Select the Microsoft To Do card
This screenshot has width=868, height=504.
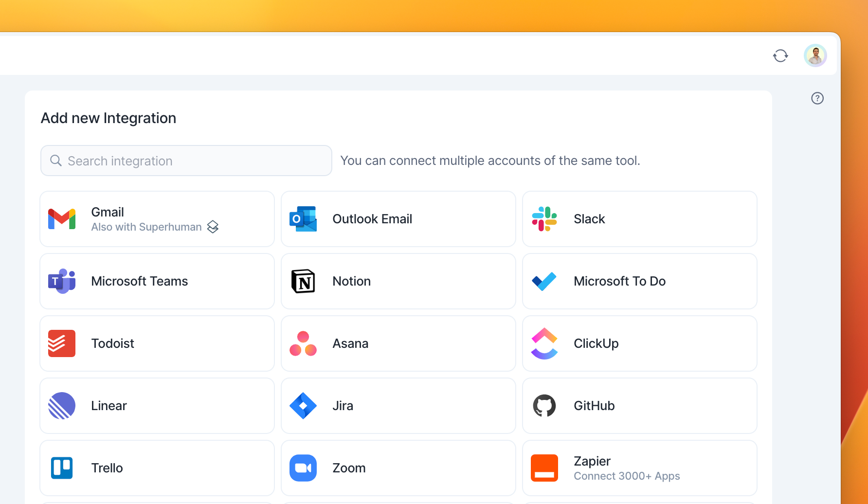click(x=639, y=281)
